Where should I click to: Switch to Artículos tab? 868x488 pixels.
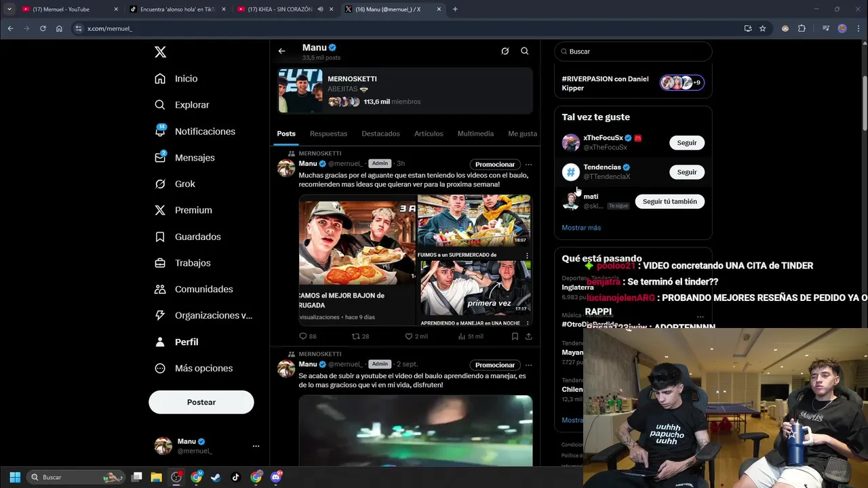429,134
